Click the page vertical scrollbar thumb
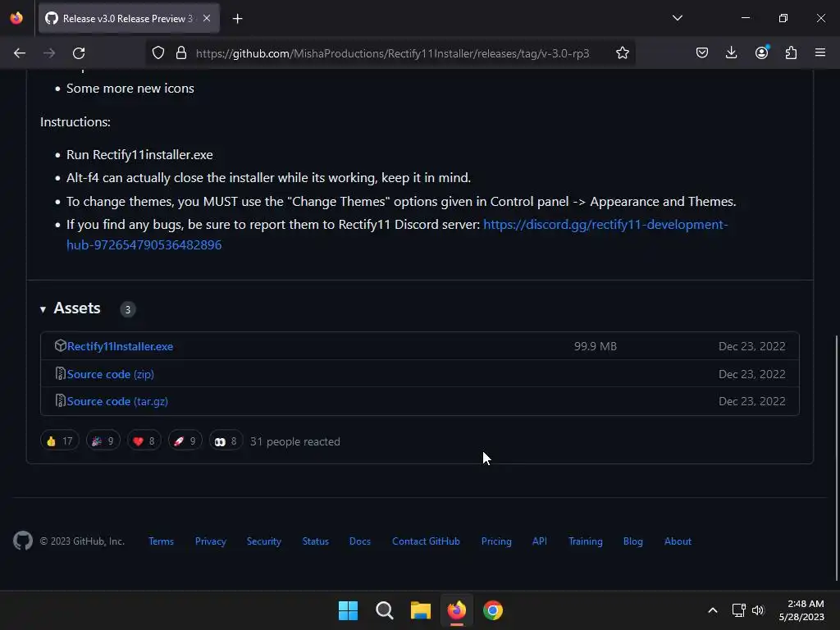Image resolution: width=840 pixels, height=630 pixels. click(836, 458)
